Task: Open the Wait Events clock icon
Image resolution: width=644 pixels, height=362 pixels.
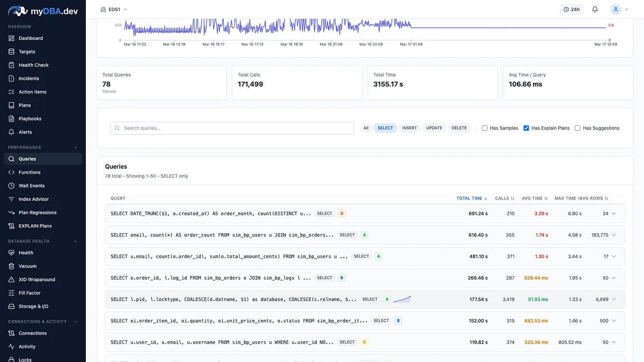Action: (x=11, y=186)
